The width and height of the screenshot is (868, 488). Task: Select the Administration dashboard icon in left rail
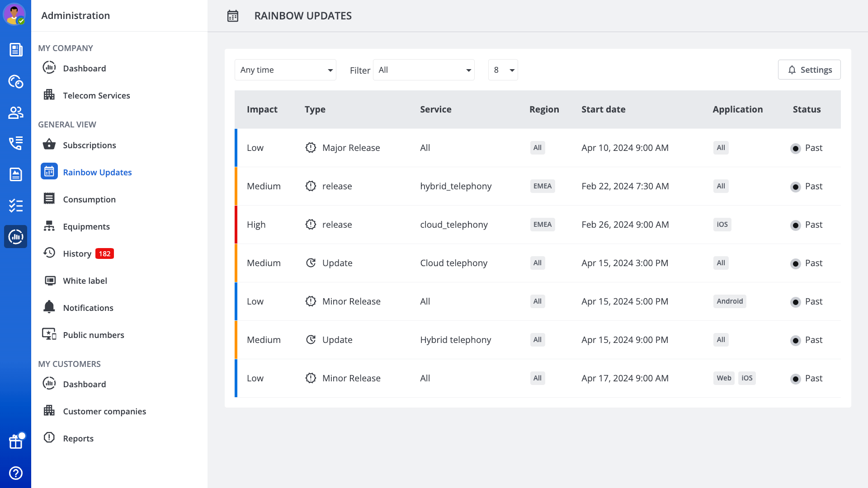coord(16,236)
